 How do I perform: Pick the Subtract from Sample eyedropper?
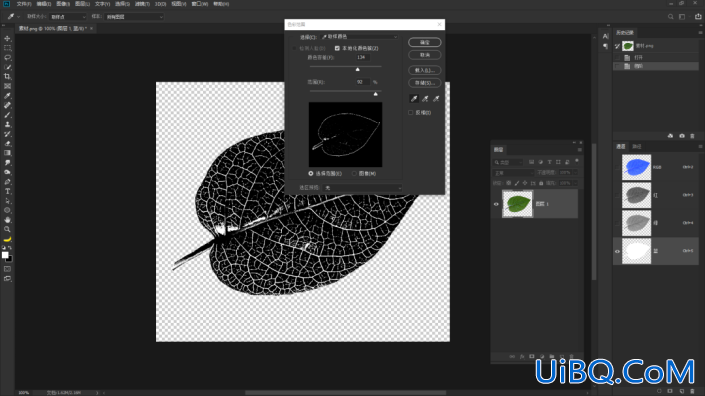(x=436, y=98)
